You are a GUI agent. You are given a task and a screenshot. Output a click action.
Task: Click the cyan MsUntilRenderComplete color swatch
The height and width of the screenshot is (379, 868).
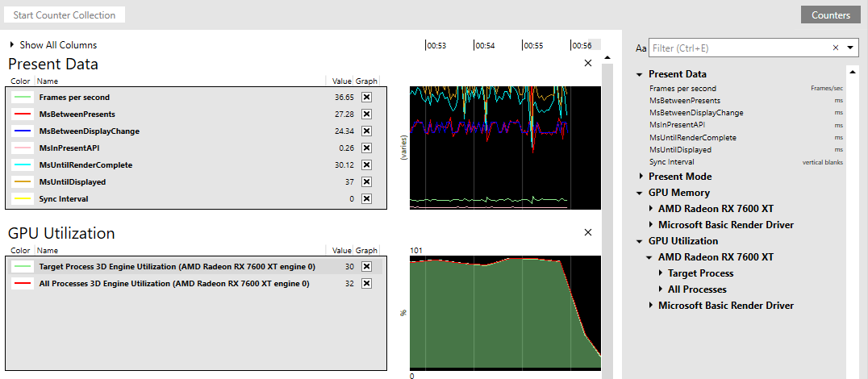[x=23, y=165]
